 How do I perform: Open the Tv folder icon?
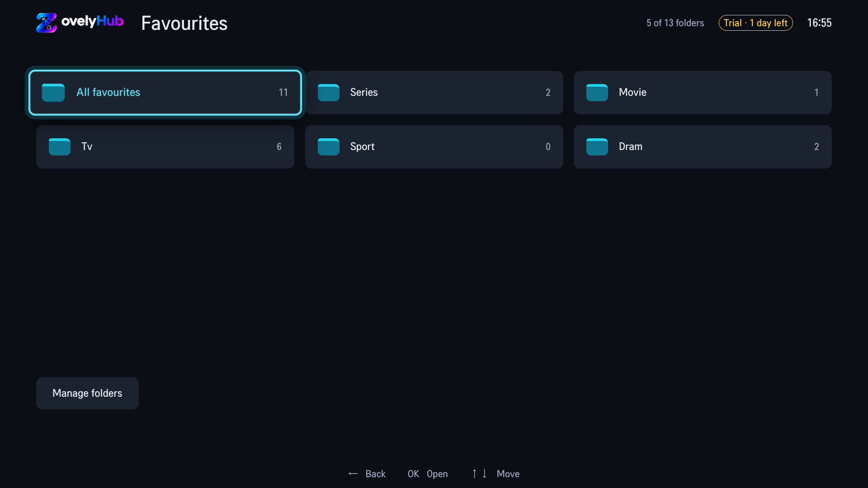60,147
